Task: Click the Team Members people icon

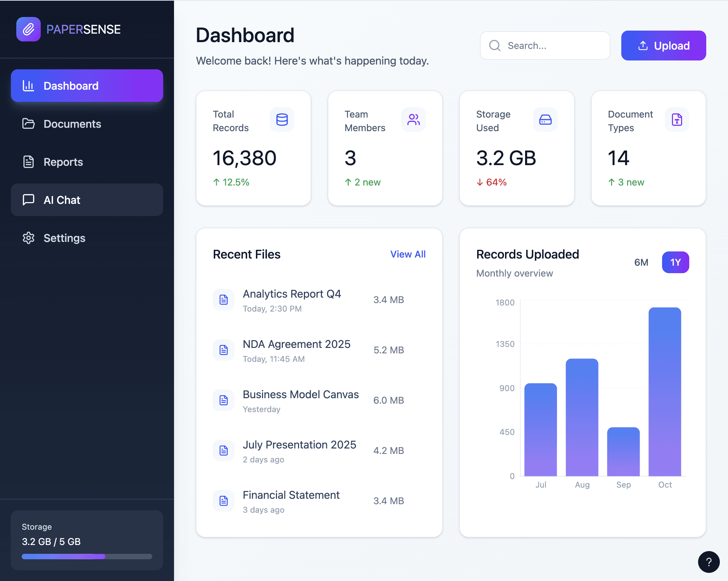Action: pyautogui.click(x=413, y=120)
